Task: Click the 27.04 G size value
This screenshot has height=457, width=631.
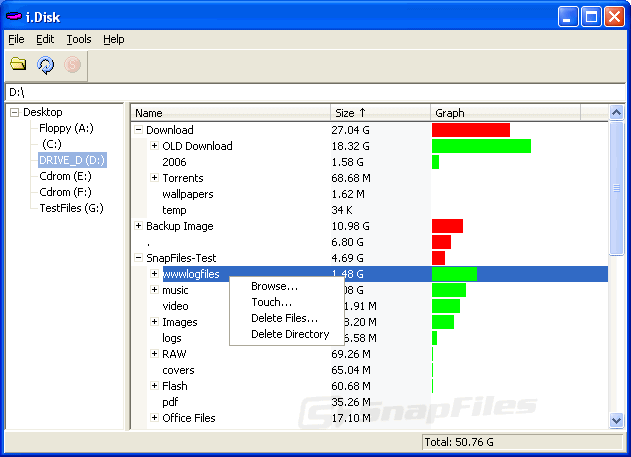Action: (351, 130)
